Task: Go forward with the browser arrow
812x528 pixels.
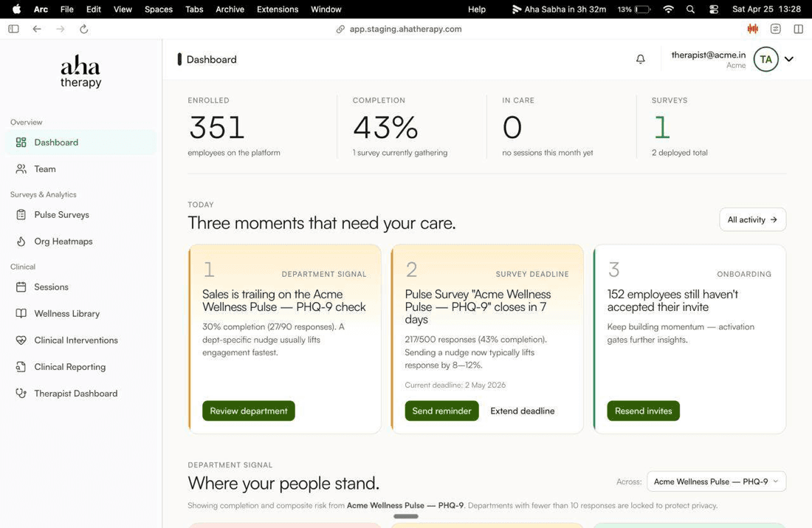Action: tap(61, 29)
